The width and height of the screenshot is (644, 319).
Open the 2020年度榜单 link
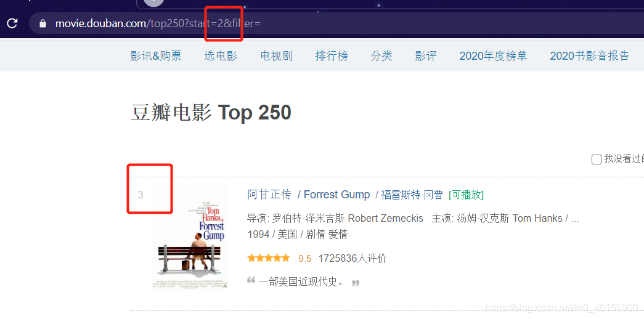[493, 56]
